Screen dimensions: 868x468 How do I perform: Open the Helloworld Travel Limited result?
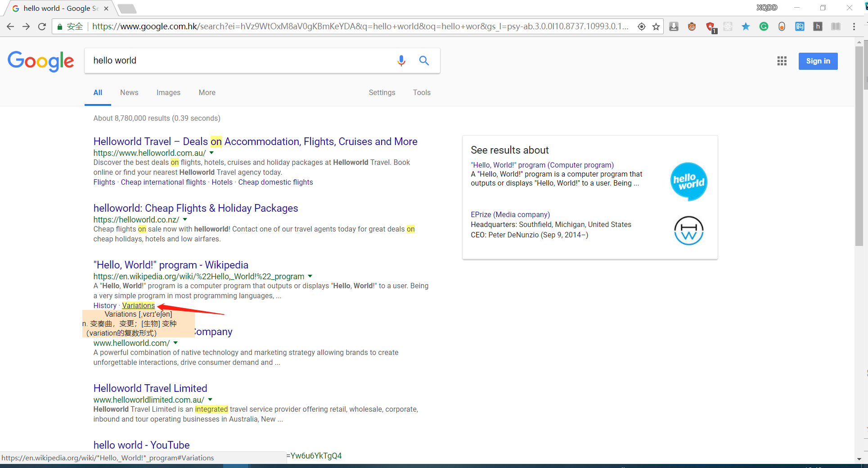(x=150, y=388)
